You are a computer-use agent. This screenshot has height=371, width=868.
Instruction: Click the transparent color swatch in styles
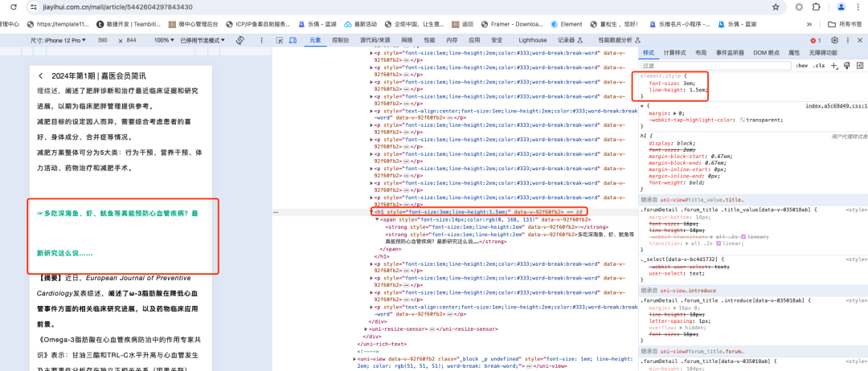tap(743, 120)
